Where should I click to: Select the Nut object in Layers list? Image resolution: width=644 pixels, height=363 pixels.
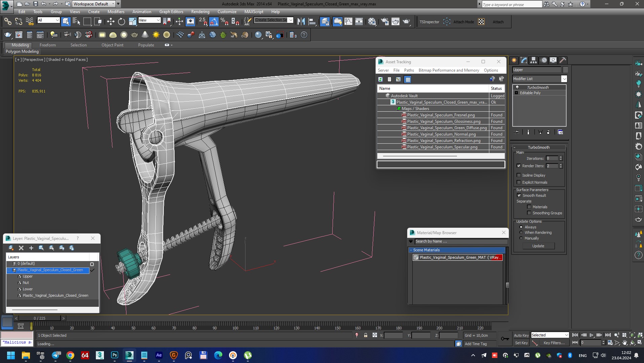[26, 283]
